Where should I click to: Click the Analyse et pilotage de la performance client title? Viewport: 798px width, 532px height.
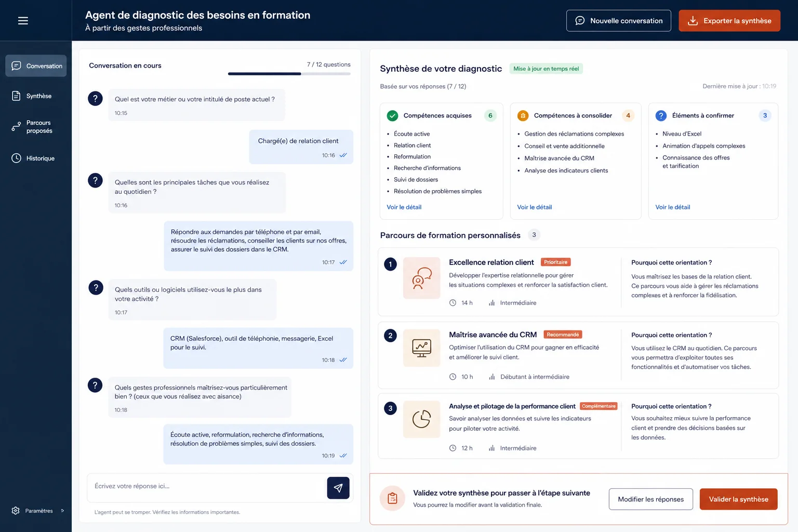point(512,406)
